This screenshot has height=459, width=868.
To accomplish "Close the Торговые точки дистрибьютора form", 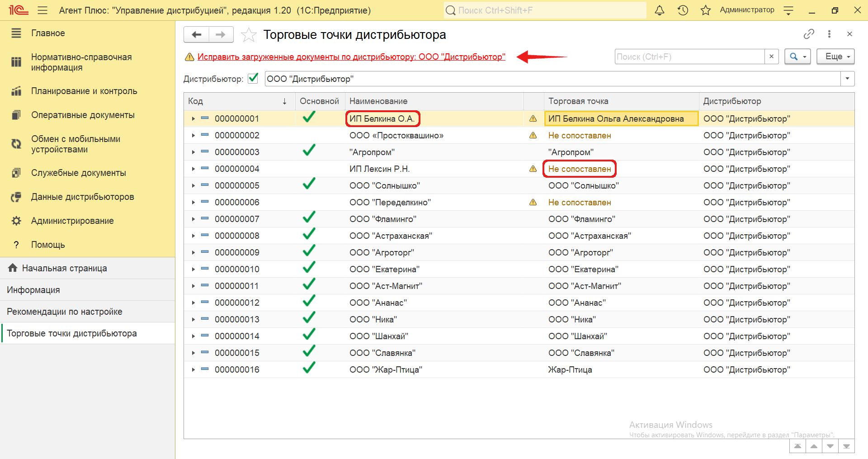I will point(849,34).
